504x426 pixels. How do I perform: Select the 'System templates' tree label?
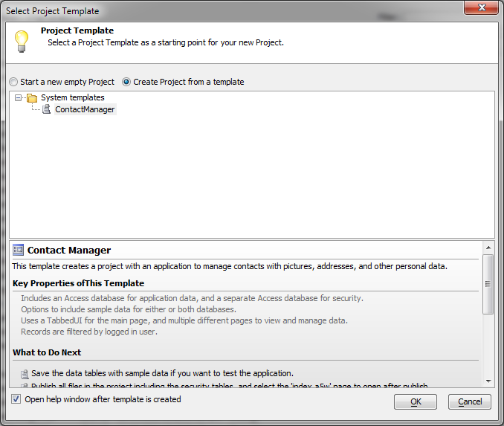(72, 97)
